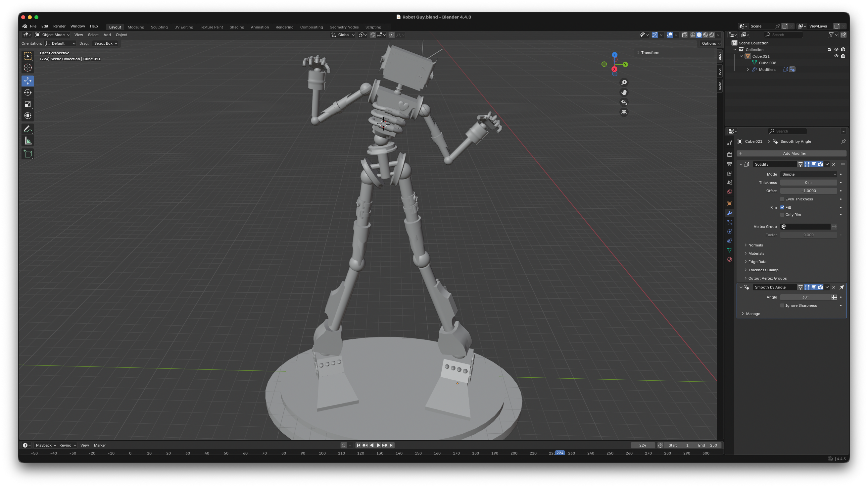The height and width of the screenshot is (487, 868).
Task: Open the viewport Add menu
Action: coord(107,35)
